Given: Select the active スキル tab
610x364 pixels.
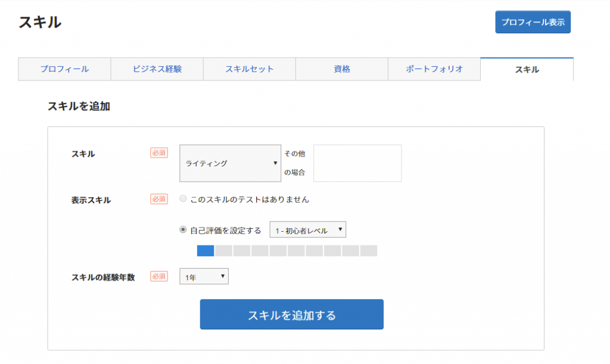Looking at the screenshot, I should pyautogui.click(x=527, y=69).
